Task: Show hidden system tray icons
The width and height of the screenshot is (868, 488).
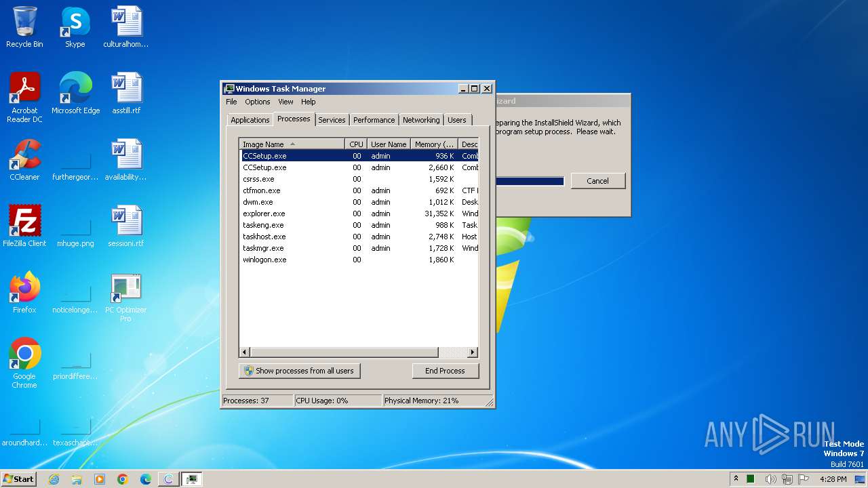Action: tap(736, 479)
